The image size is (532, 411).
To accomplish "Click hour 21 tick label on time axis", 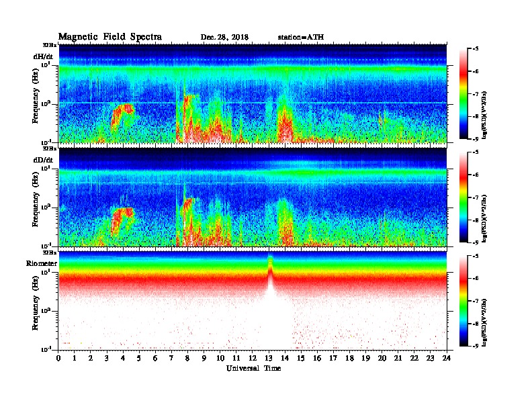I will (x=398, y=359).
